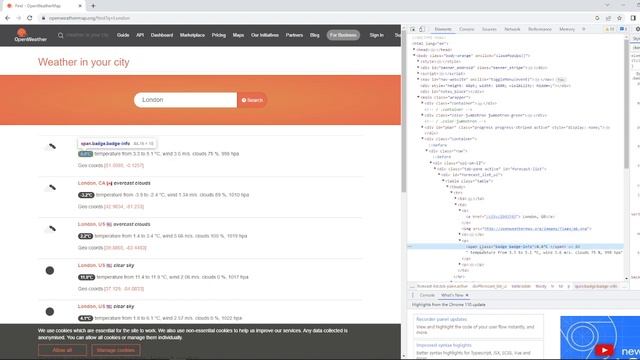Click clear sky icon of 11.9°C result
The height and width of the screenshot is (360, 640).
[x=50, y=270]
